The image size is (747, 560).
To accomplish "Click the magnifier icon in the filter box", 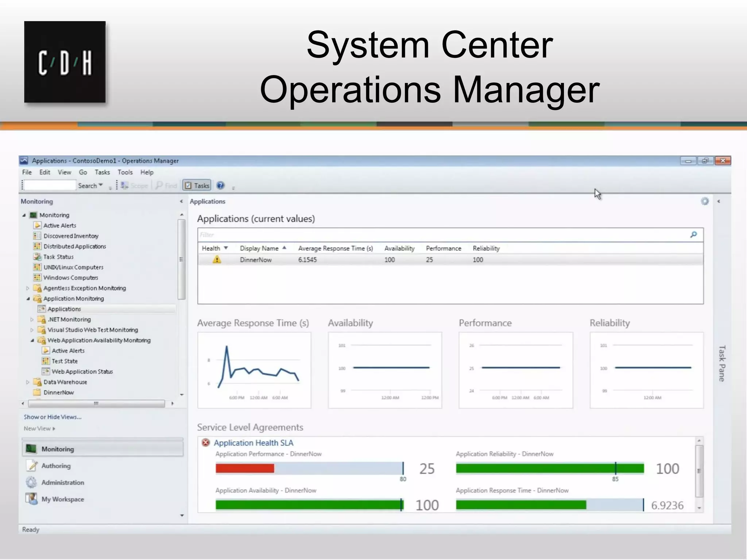I will click(694, 234).
